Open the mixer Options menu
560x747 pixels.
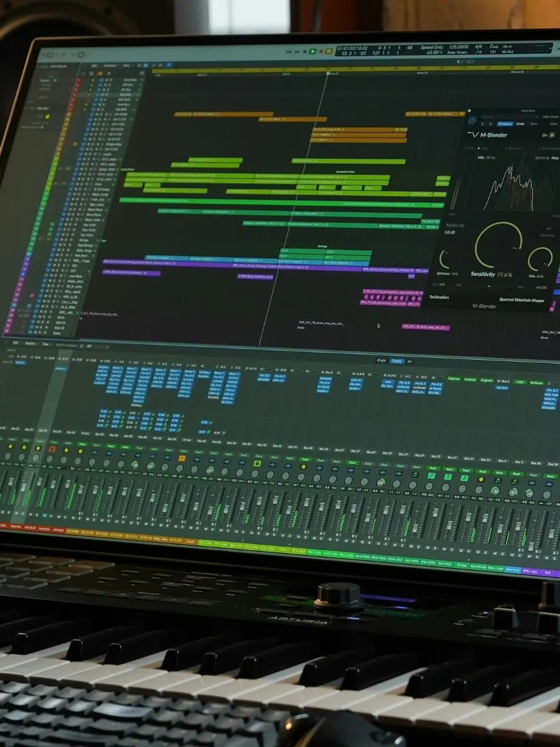(30, 344)
